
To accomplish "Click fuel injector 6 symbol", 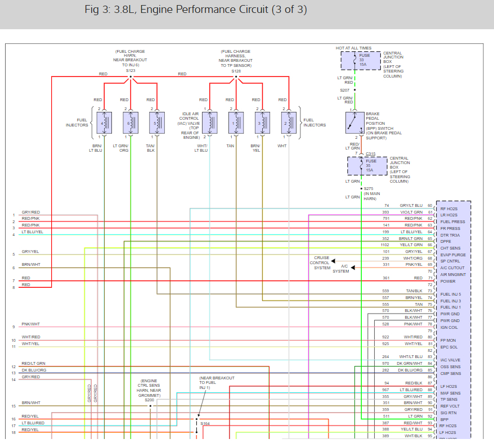I will [131, 122].
